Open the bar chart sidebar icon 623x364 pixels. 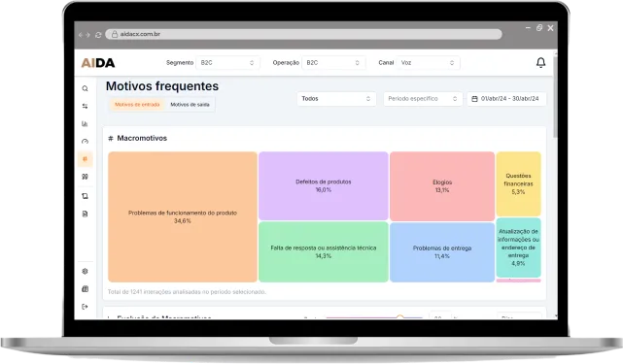85,124
